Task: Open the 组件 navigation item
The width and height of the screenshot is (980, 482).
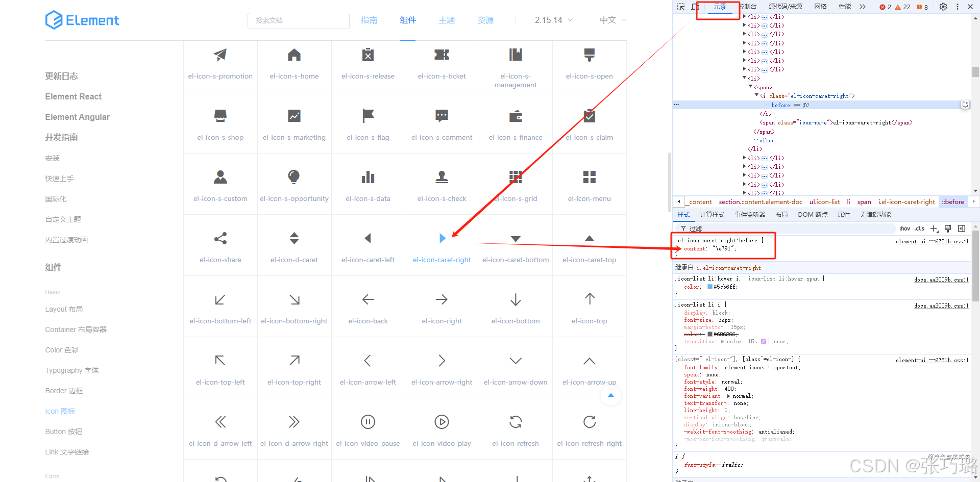Action: (408, 20)
